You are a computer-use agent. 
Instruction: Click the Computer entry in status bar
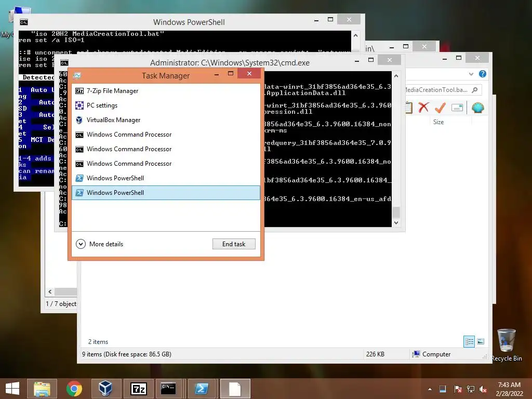(x=431, y=354)
